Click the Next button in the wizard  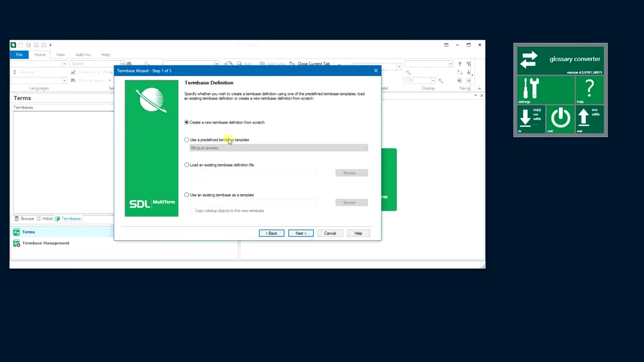[x=301, y=233]
